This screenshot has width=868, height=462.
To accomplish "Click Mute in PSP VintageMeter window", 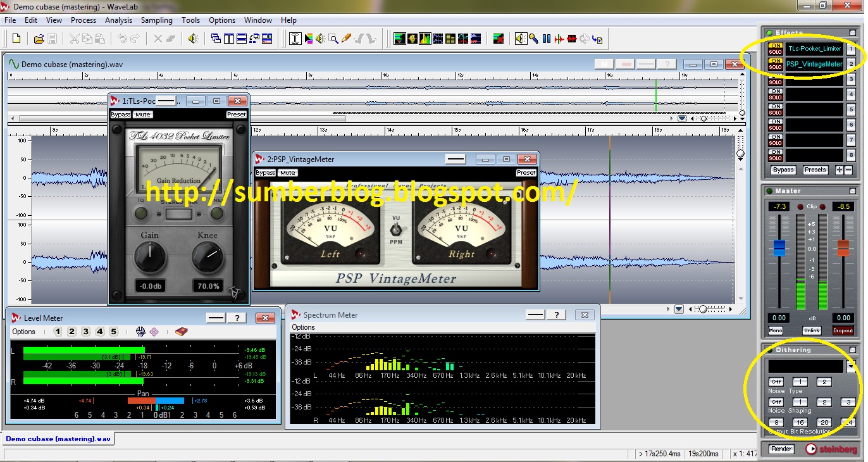I will 288,173.
